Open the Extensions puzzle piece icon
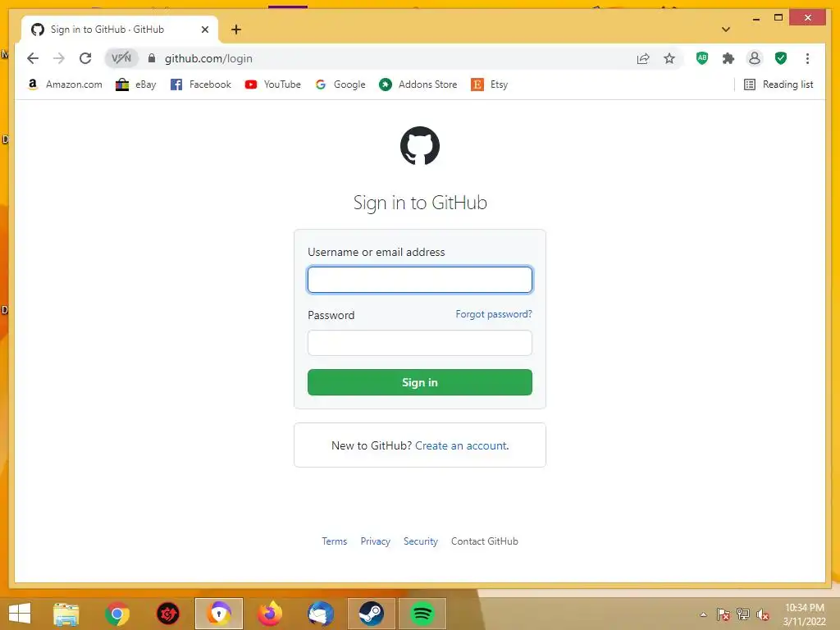This screenshot has height=630, width=840. coord(728,58)
